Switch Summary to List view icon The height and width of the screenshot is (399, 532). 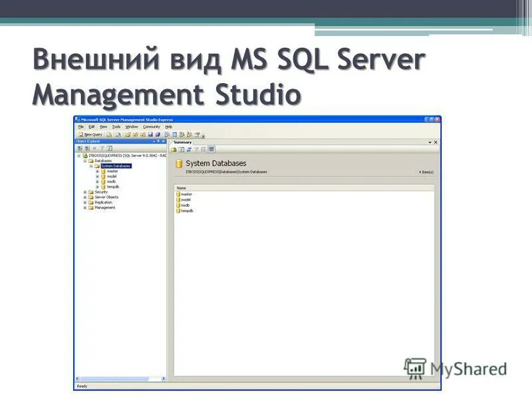[204, 149]
